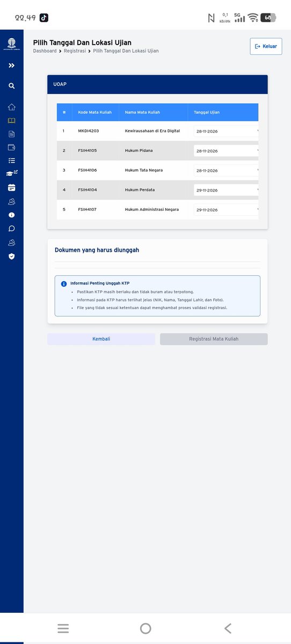Tap the NFC icon in status bar
Image resolution: width=291 pixels, height=644 pixels.
point(211,18)
